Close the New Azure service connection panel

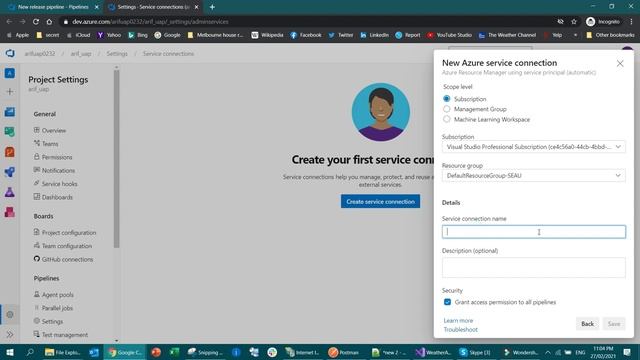click(620, 64)
